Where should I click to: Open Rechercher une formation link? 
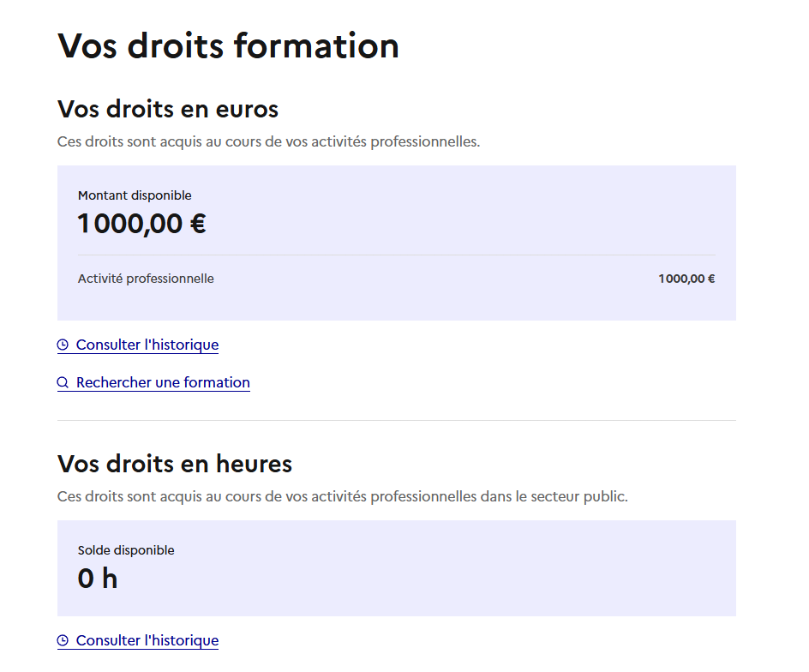coord(153,382)
